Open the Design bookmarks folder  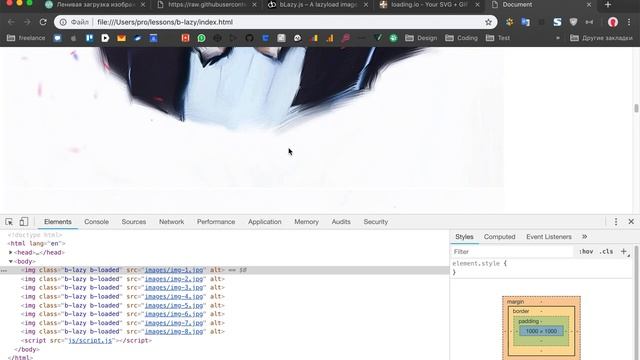421,38
